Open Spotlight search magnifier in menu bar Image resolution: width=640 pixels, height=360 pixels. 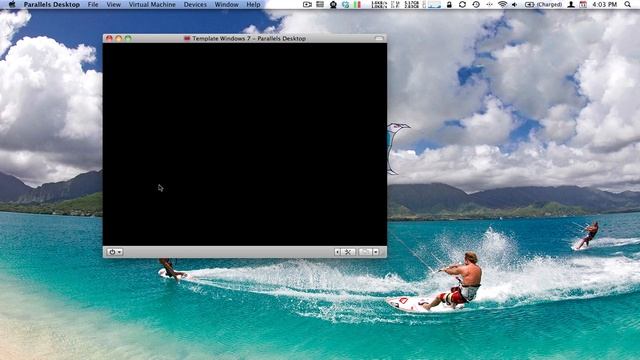[x=627, y=4]
